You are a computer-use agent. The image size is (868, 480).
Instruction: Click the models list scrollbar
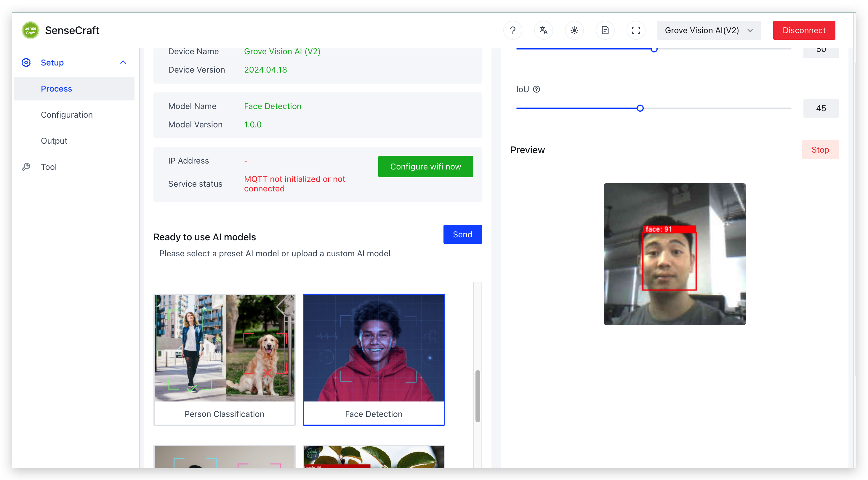coord(478,396)
